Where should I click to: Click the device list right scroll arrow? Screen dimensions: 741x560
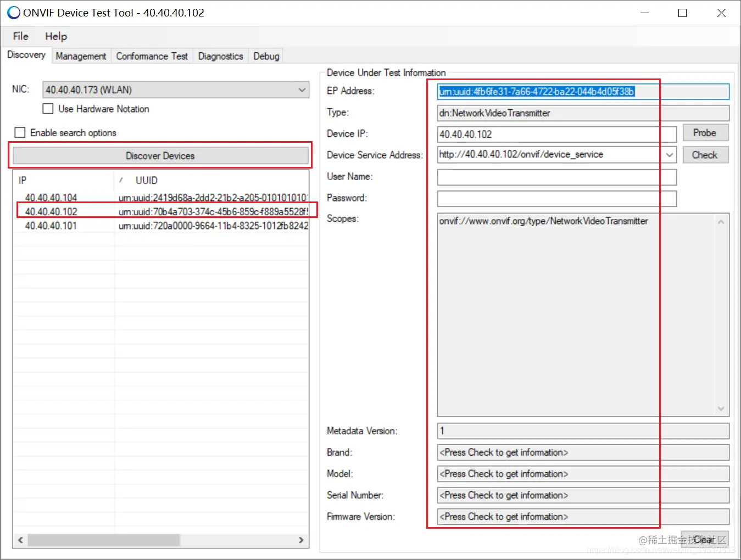tap(301, 540)
